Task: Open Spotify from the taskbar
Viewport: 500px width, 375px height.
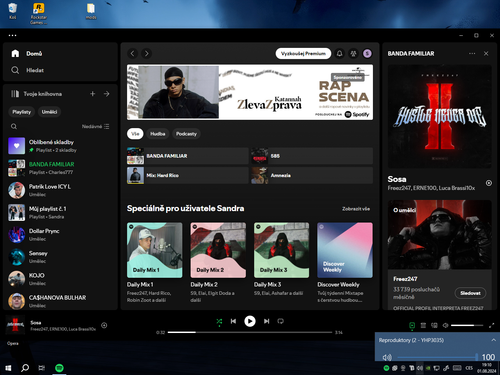Action: click(59, 368)
